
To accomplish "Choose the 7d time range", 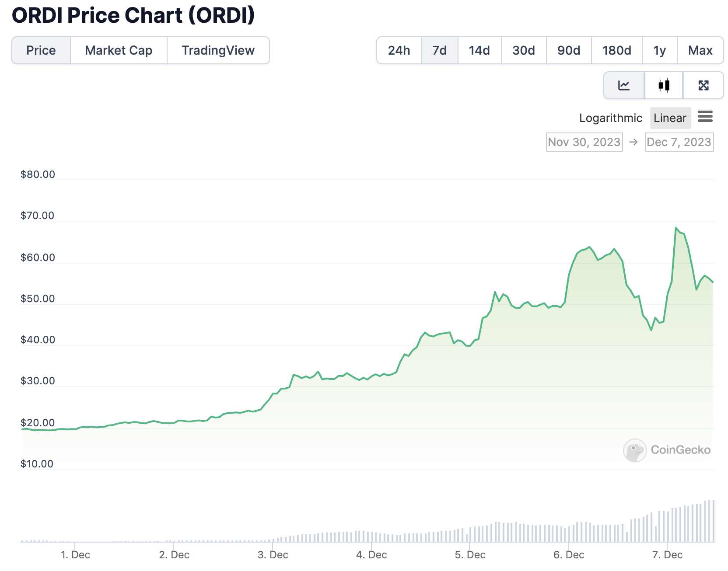I will 439,51.
